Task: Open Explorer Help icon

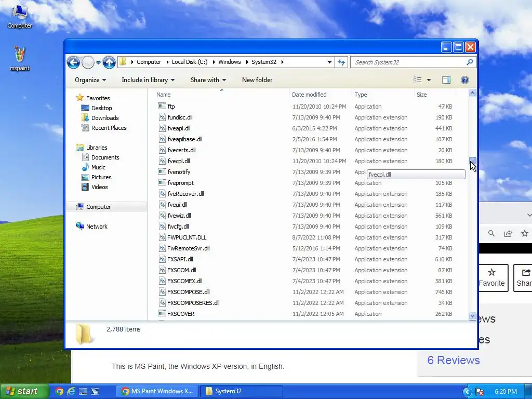Action: tap(465, 80)
